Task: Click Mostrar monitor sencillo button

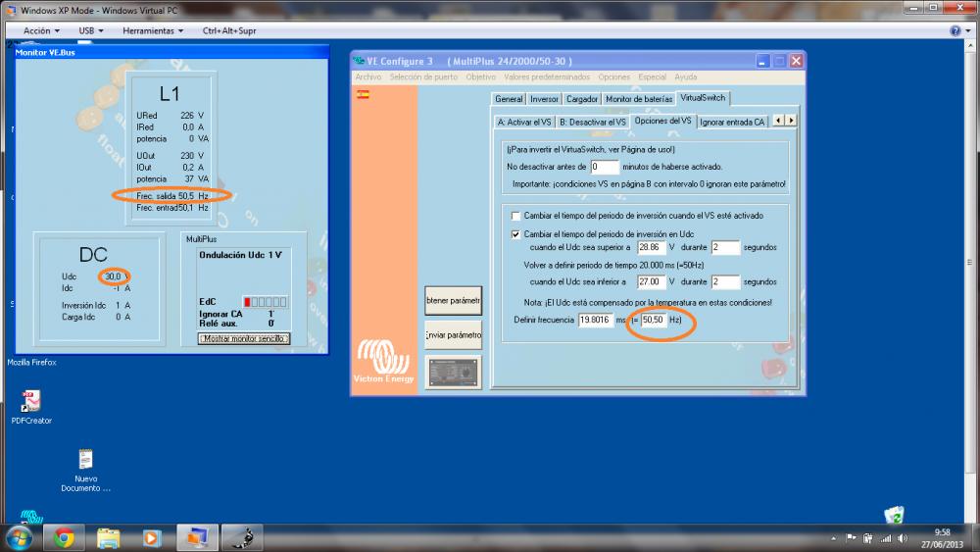Action: click(x=244, y=338)
